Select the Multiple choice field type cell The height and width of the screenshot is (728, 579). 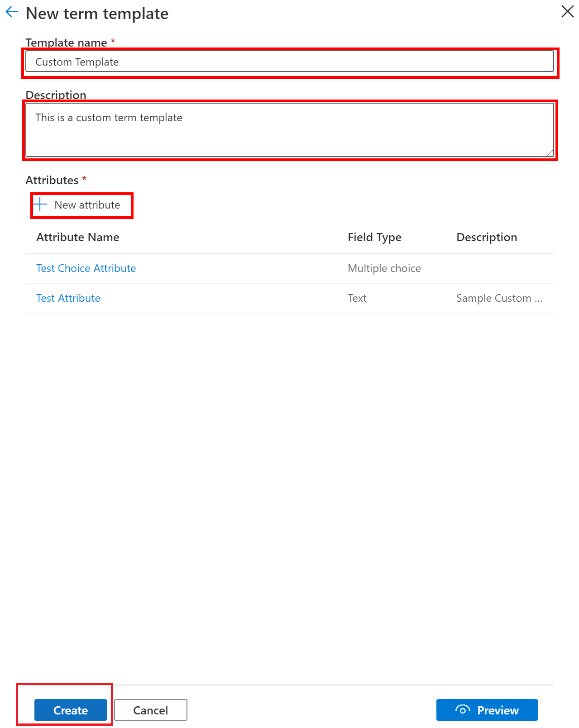pyautogui.click(x=384, y=268)
